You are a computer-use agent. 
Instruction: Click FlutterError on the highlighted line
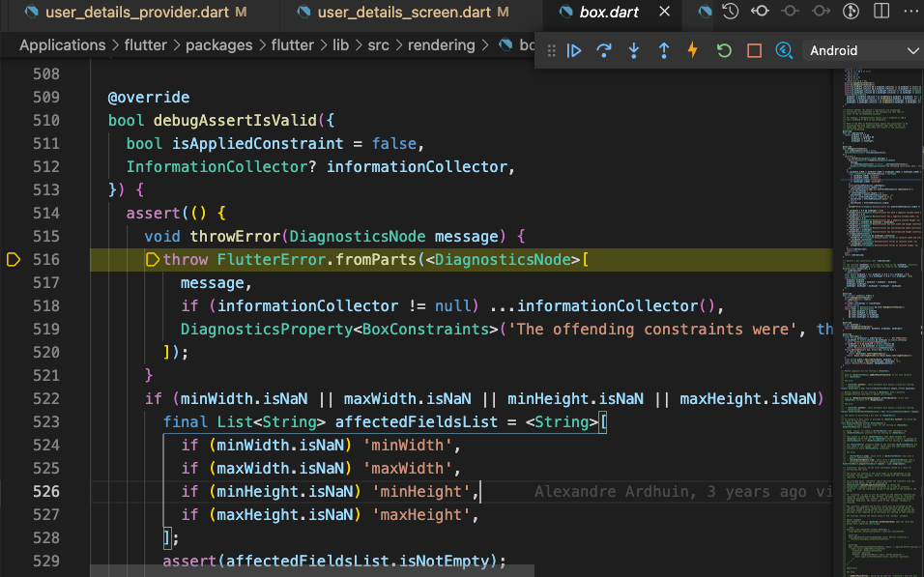tap(271, 259)
